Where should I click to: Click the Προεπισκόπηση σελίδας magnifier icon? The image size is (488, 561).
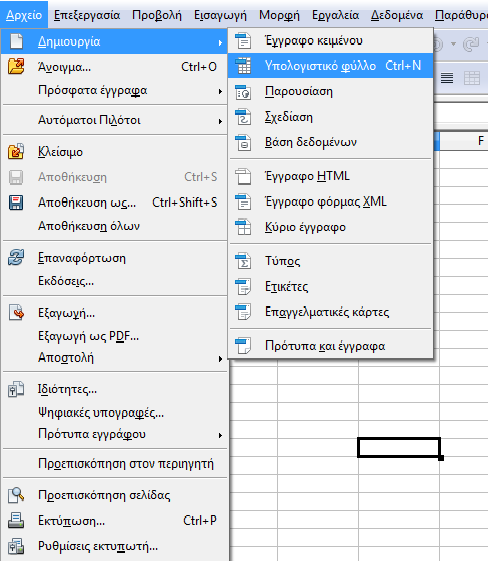pyautogui.click(x=16, y=495)
